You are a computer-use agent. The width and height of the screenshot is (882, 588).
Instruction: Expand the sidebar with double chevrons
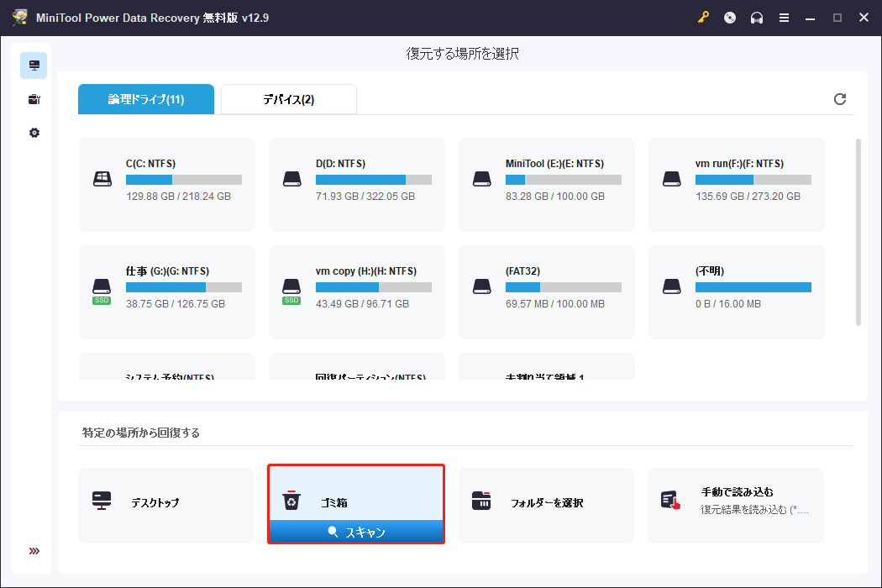click(x=34, y=551)
